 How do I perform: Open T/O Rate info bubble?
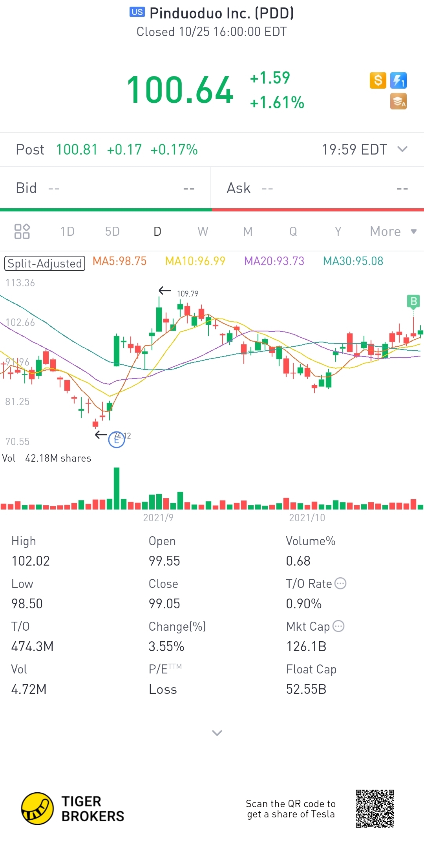point(340,583)
